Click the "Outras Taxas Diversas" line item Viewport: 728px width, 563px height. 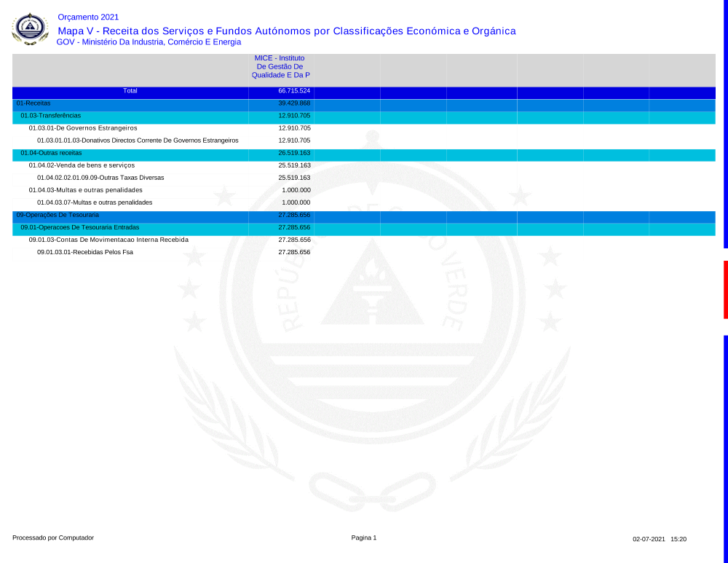tap(100, 178)
